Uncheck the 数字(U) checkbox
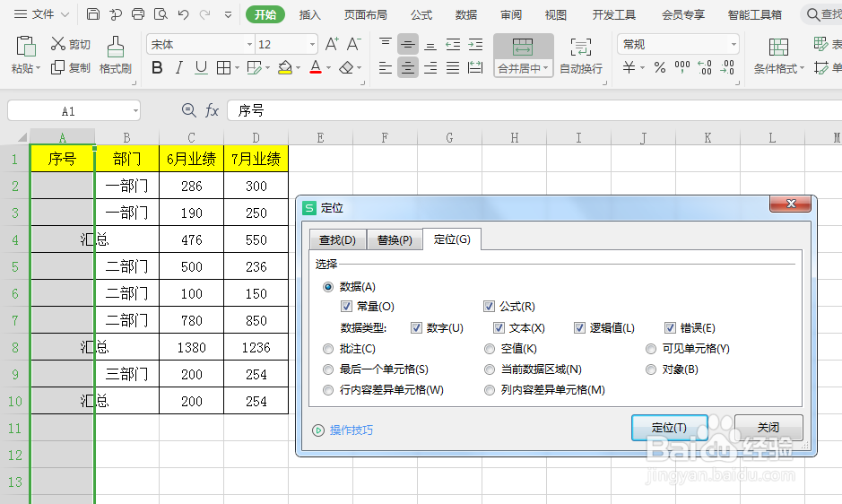Viewport: 842px width, 504px height. click(x=416, y=327)
